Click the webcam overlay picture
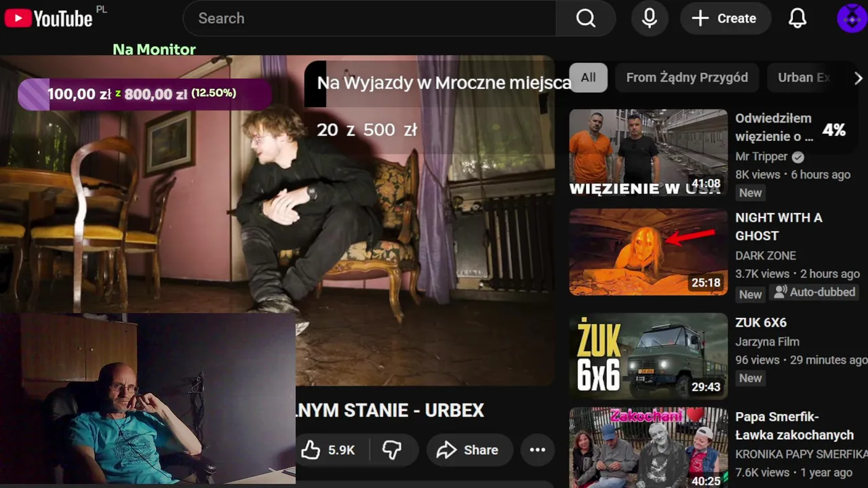Image resolution: width=868 pixels, height=488 pixels. [x=148, y=399]
